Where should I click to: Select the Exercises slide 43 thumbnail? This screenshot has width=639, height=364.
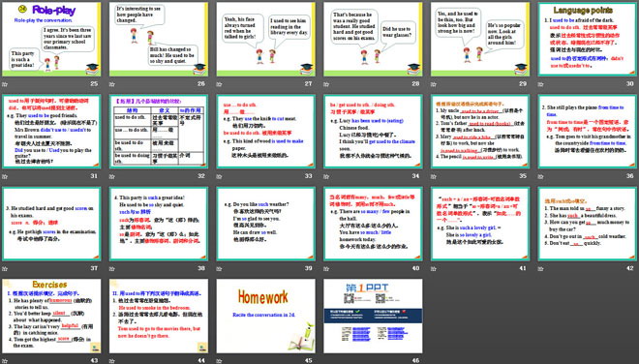click(51, 316)
